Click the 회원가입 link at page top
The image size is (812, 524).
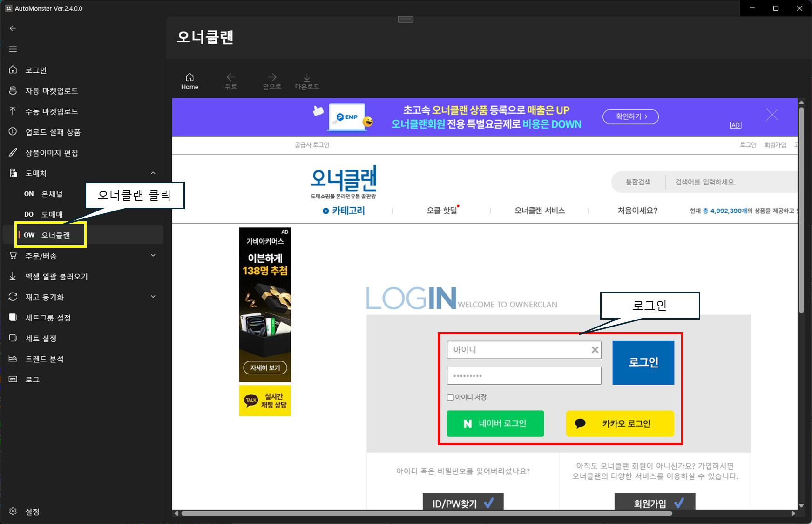775,145
